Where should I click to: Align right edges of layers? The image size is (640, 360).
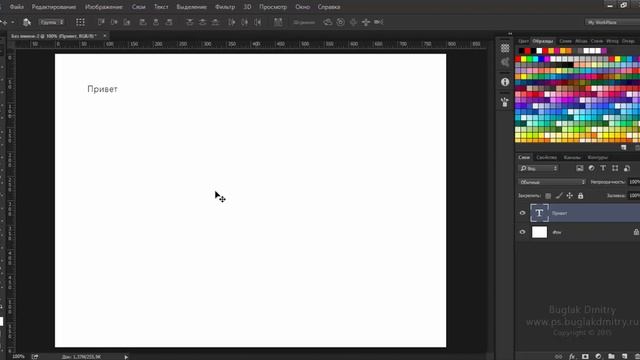(x=169, y=22)
